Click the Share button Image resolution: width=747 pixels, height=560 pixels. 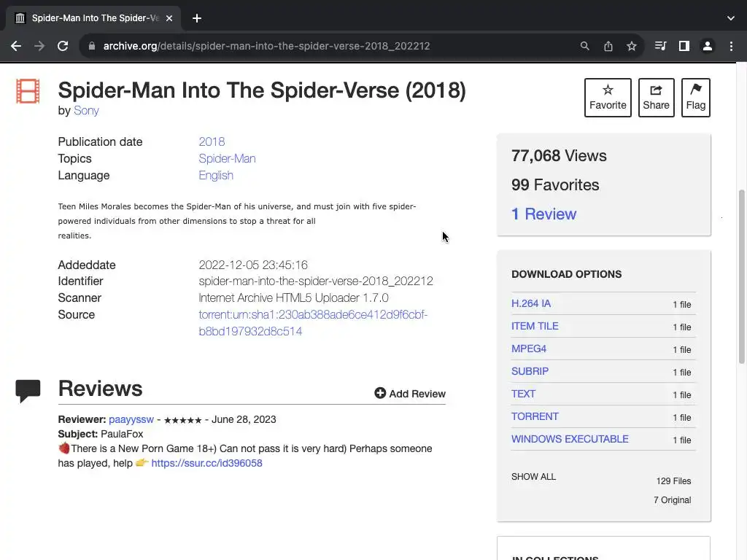pos(656,98)
